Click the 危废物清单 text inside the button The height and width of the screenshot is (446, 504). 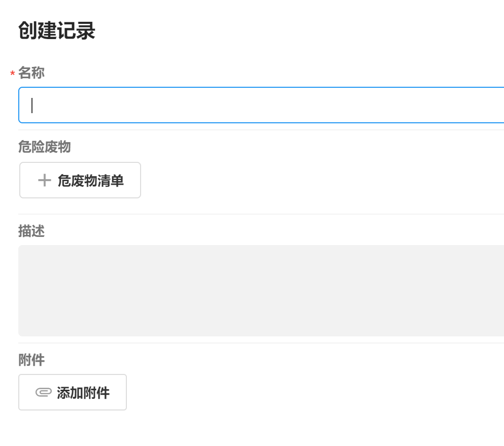click(x=91, y=180)
